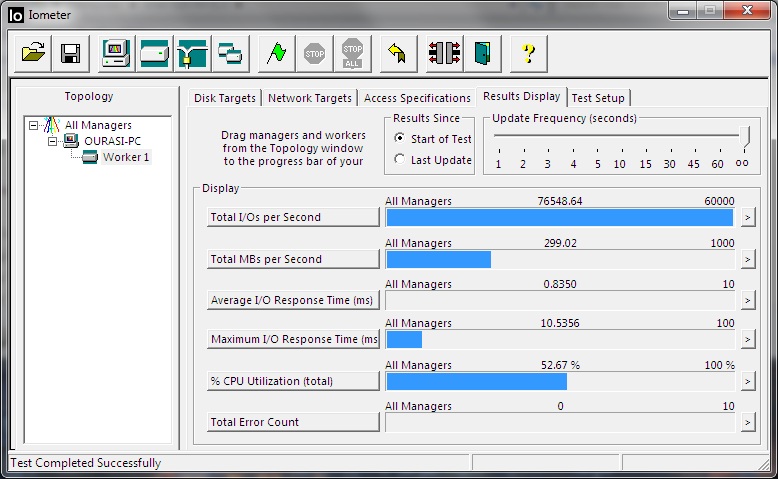Click the 52.67 % CPU value
Screen dimensions: 778x479
click(560, 365)
